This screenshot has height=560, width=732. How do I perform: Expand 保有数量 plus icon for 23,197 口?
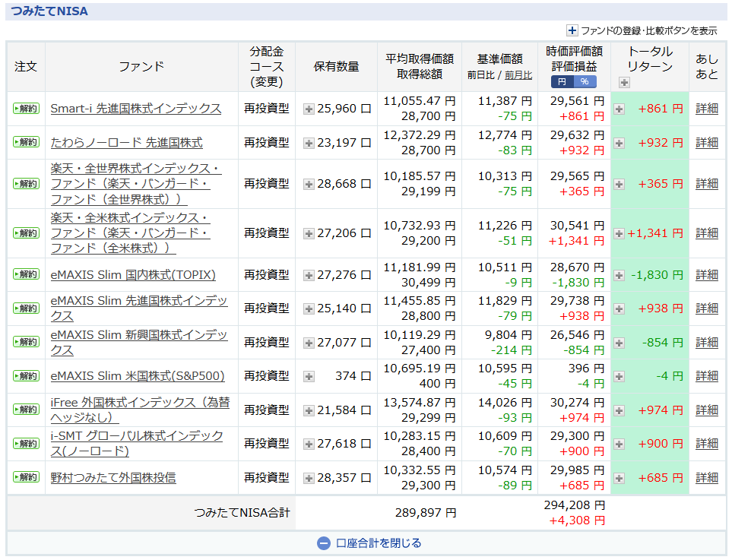click(x=309, y=144)
